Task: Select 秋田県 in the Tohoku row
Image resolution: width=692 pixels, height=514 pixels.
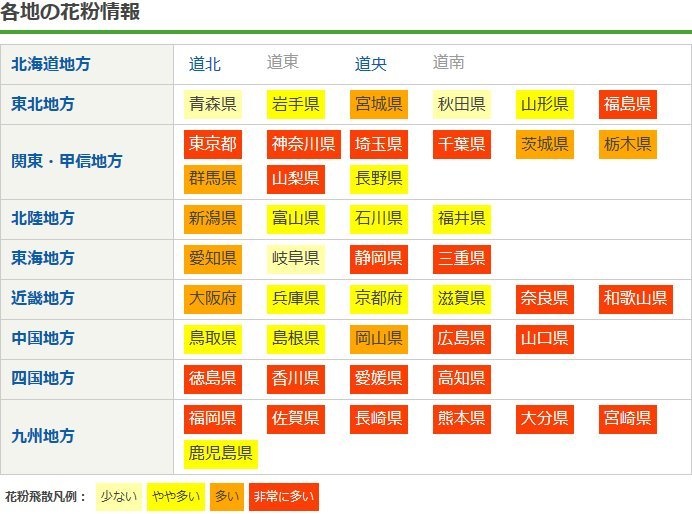Action: [461, 104]
